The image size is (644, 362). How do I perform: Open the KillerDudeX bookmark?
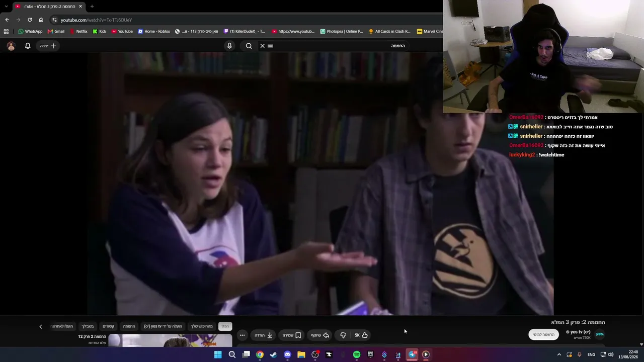(245, 31)
